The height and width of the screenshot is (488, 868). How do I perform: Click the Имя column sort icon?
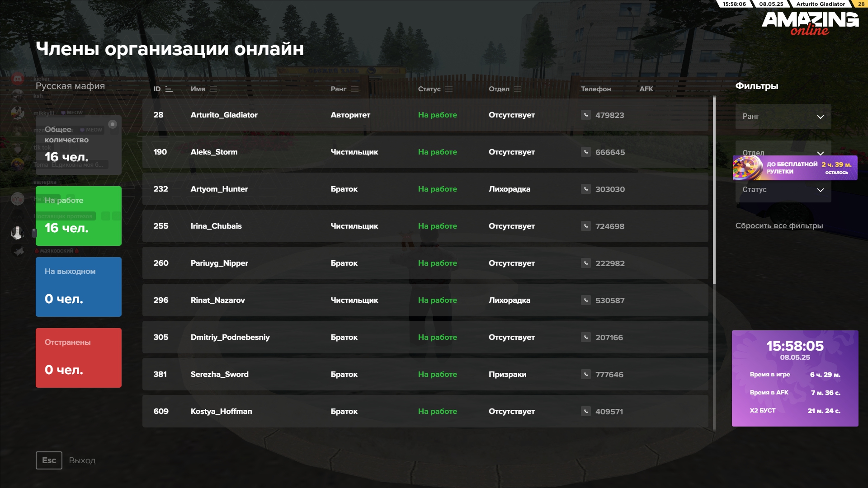213,89
